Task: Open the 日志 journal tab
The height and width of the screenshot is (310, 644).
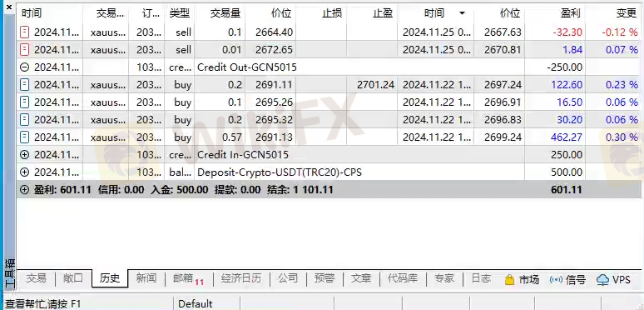Action: coord(481,279)
